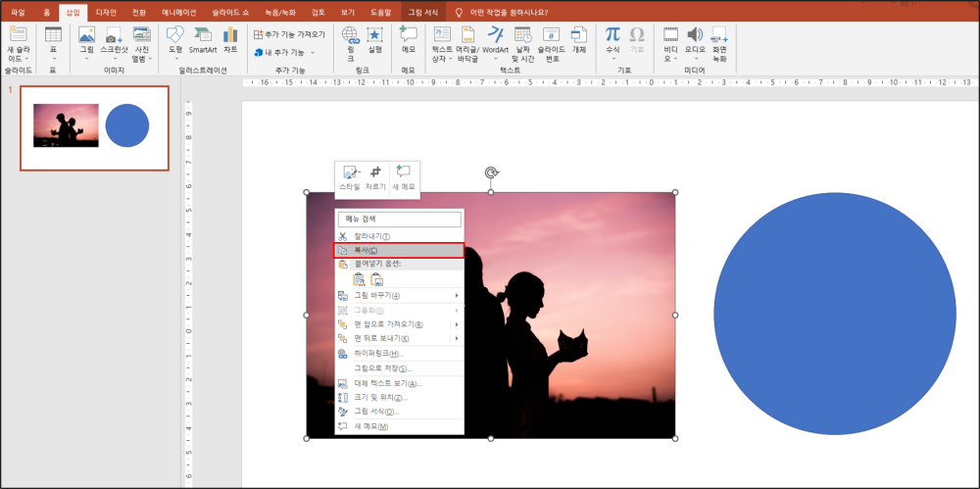This screenshot has height=489, width=980.
Task: Click 머리글/바닥글 (Header/Footer) icon
Action: click(466, 35)
